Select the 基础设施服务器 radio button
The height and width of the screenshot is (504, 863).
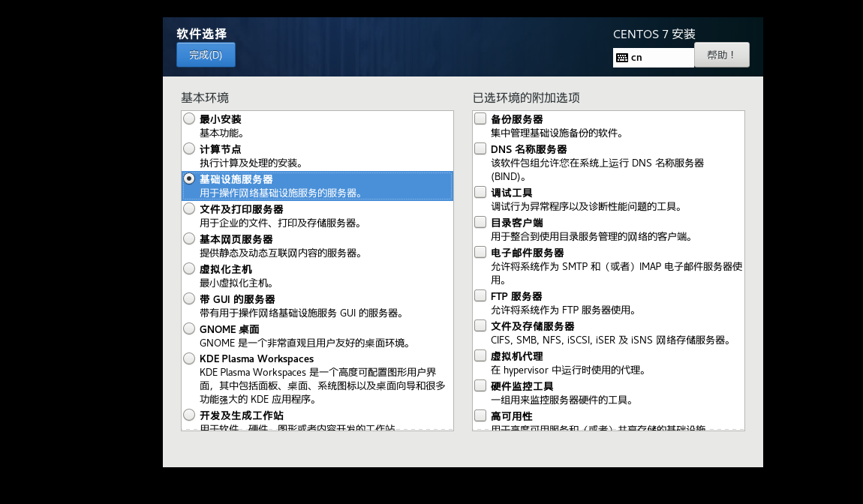(x=189, y=178)
